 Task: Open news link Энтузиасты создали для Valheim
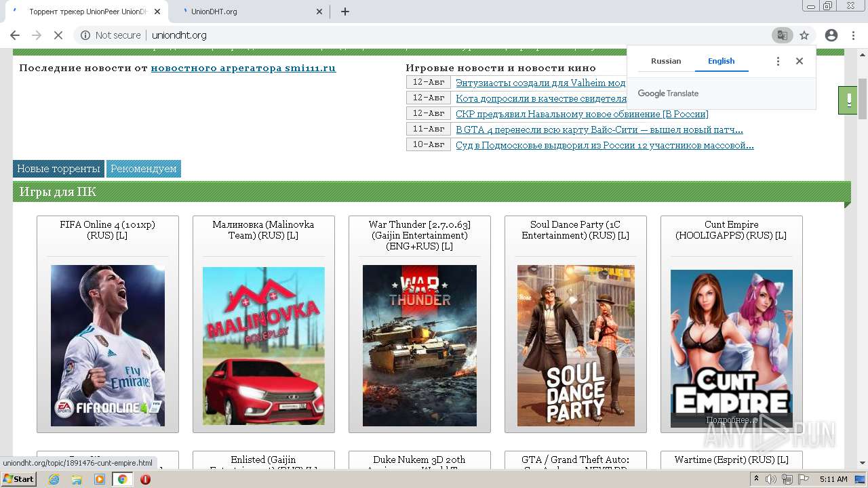tap(540, 83)
